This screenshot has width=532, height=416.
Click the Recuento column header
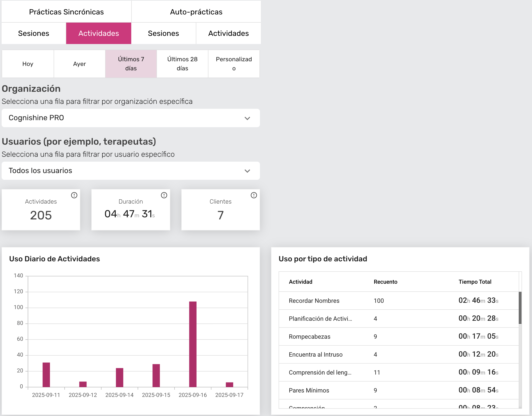[x=385, y=282]
